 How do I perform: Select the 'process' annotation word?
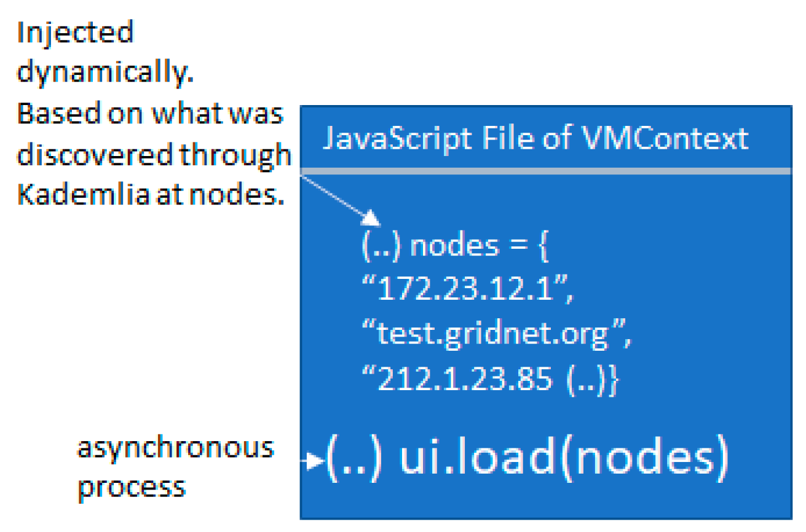tap(132, 487)
